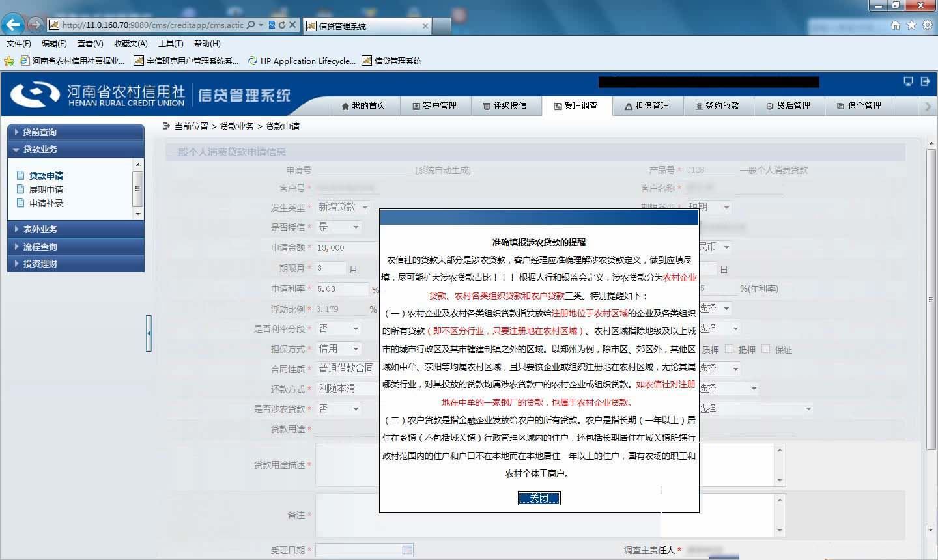Select 申请补录 in the sidebar tree
The height and width of the screenshot is (560, 938).
(x=46, y=203)
